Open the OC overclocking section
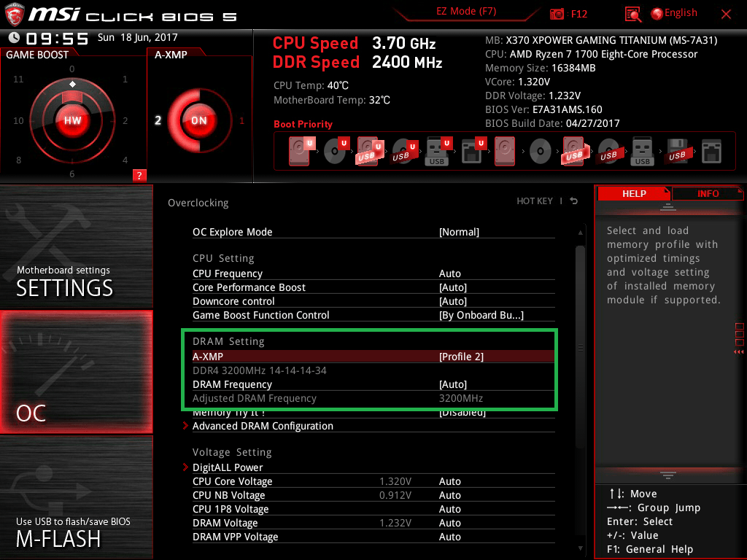 pyautogui.click(x=76, y=372)
